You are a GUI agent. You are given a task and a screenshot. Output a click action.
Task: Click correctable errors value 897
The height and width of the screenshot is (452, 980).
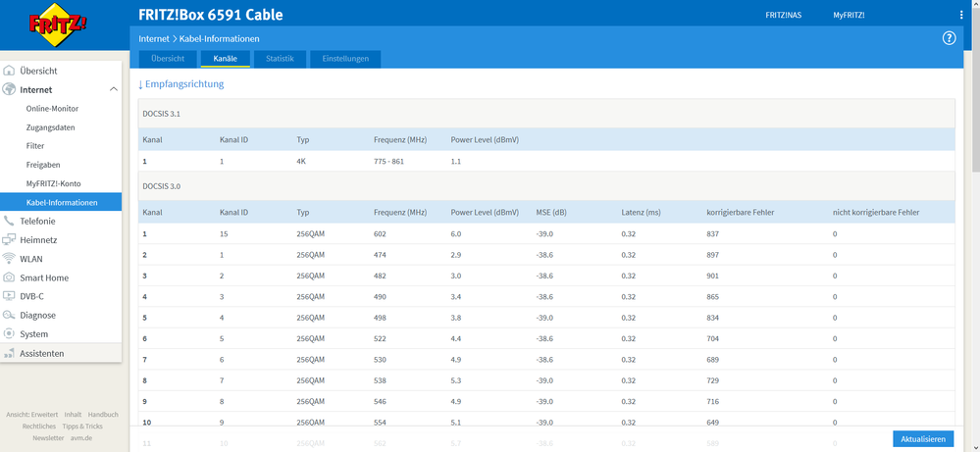tap(713, 255)
